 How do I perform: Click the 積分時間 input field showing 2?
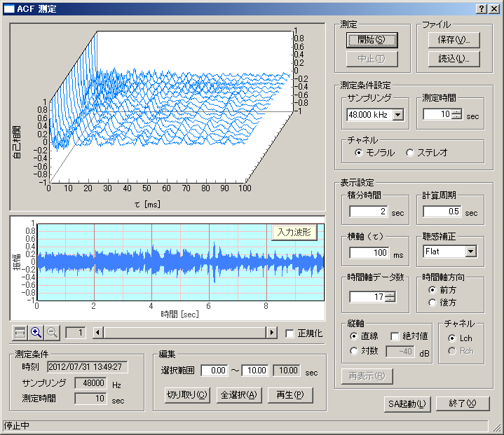pyautogui.click(x=368, y=212)
